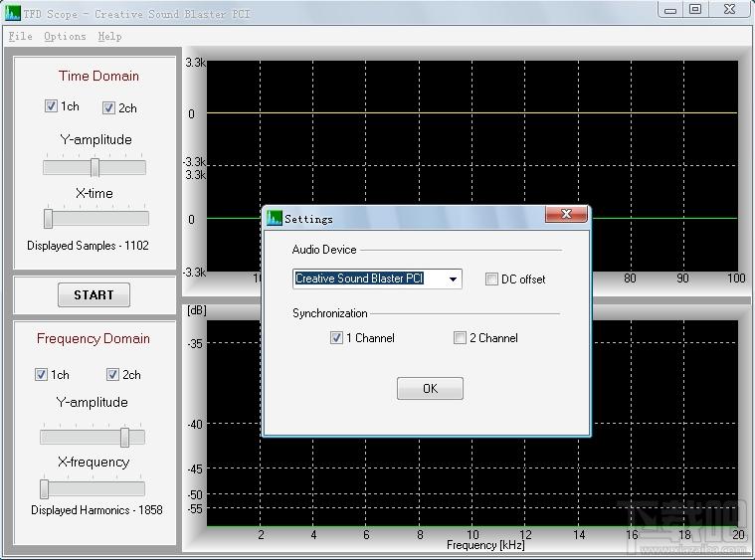Open the File menu

20,36
